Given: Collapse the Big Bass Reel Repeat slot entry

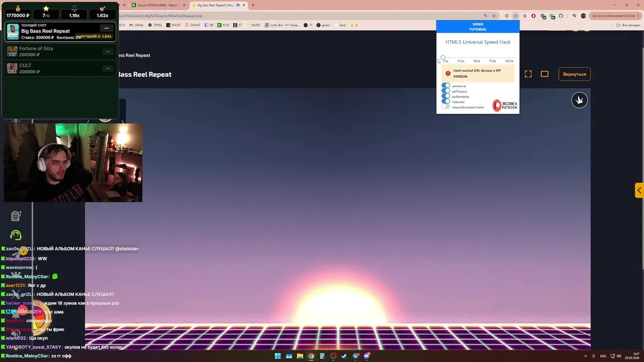Looking at the screenshot, I should 106,28.
